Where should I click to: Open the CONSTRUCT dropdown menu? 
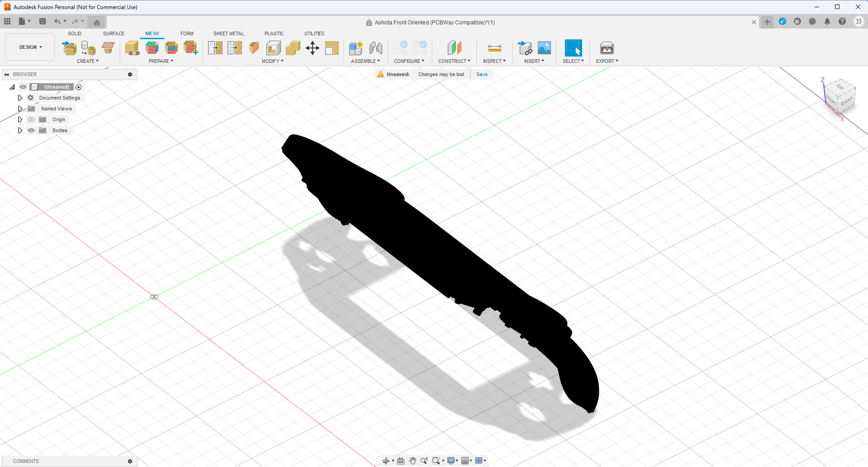point(454,61)
